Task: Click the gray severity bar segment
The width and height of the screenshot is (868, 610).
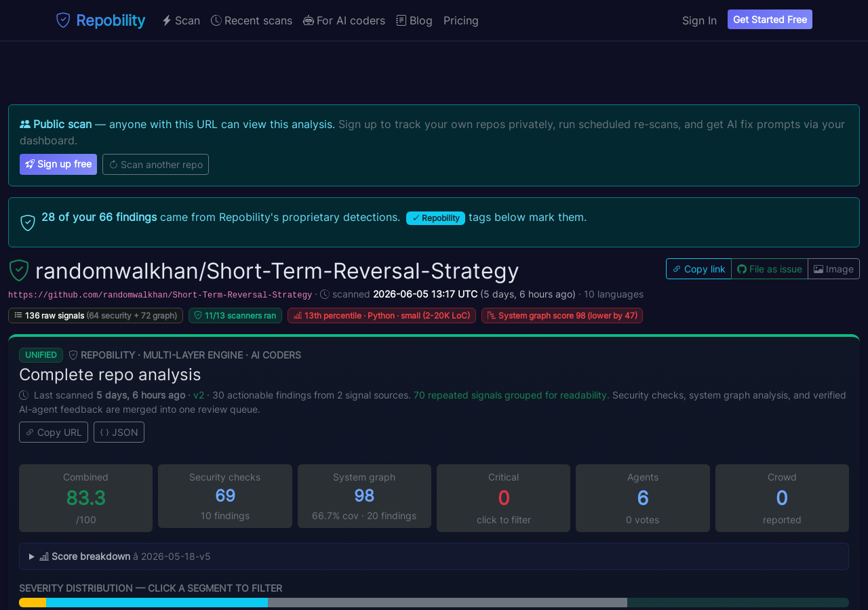Action: pyautogui.click(x=448, y=603)
